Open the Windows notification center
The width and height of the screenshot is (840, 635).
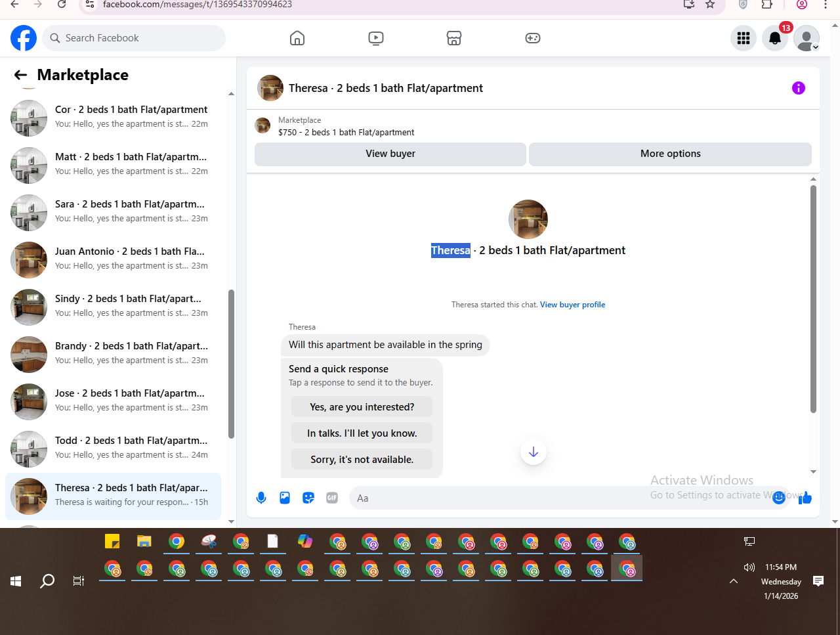(x=818, y=581)
